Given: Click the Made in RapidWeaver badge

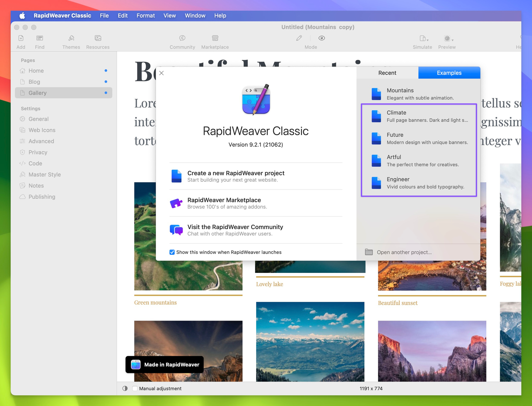Looking at the screenshot, I should point(165,364).
